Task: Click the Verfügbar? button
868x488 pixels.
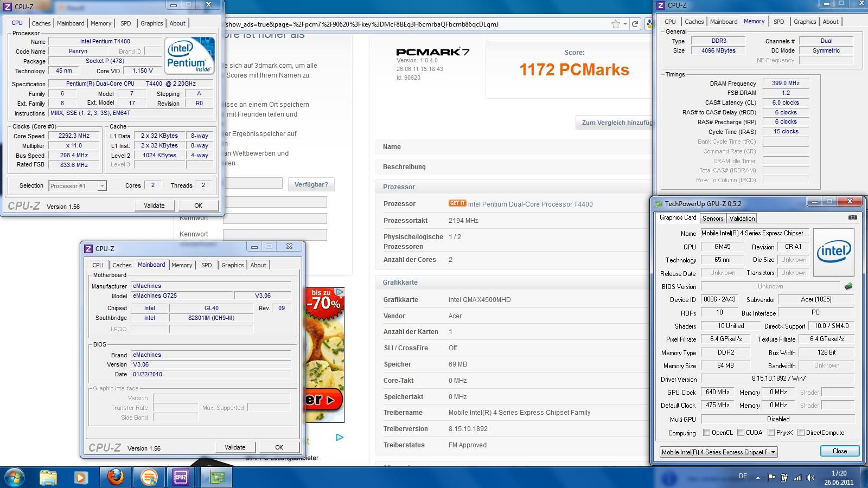Action: pyautogui.click(x=311, y=184)
